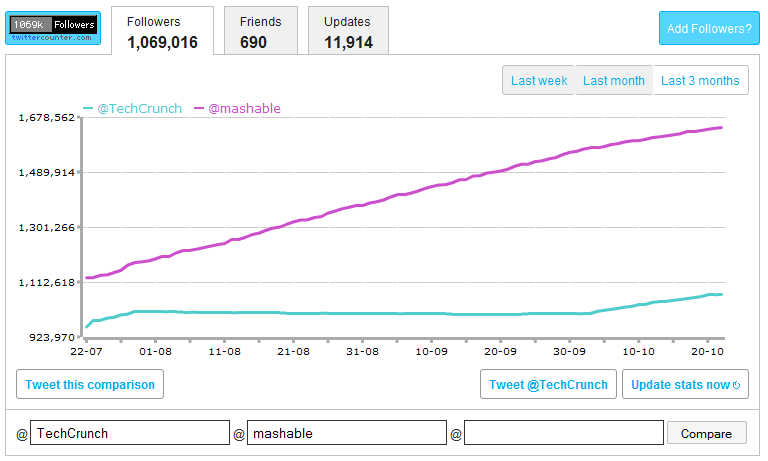Select the Last 3 months range

[700, 80]
